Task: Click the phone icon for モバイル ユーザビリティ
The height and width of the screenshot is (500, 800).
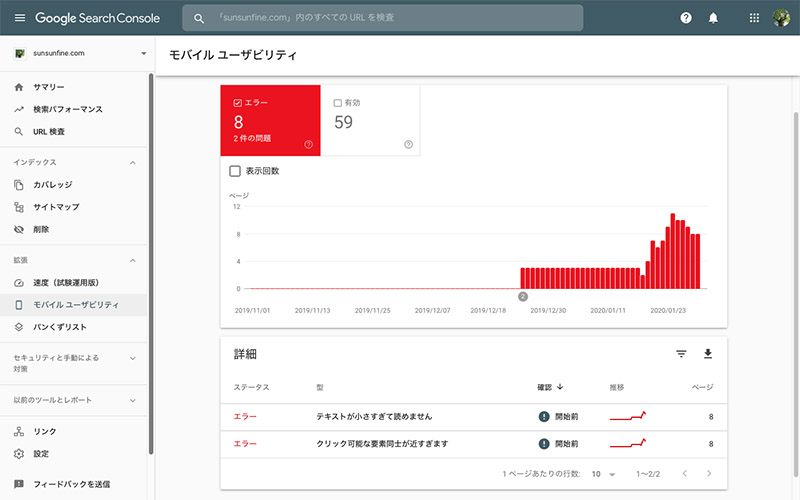Action: pos(19,305)
